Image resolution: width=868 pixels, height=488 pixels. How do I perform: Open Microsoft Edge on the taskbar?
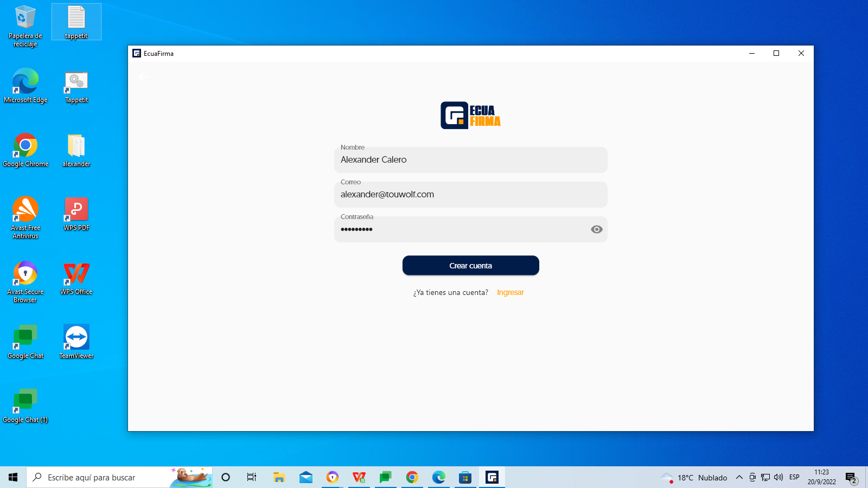pyautogui.click(x=439, y=477)
